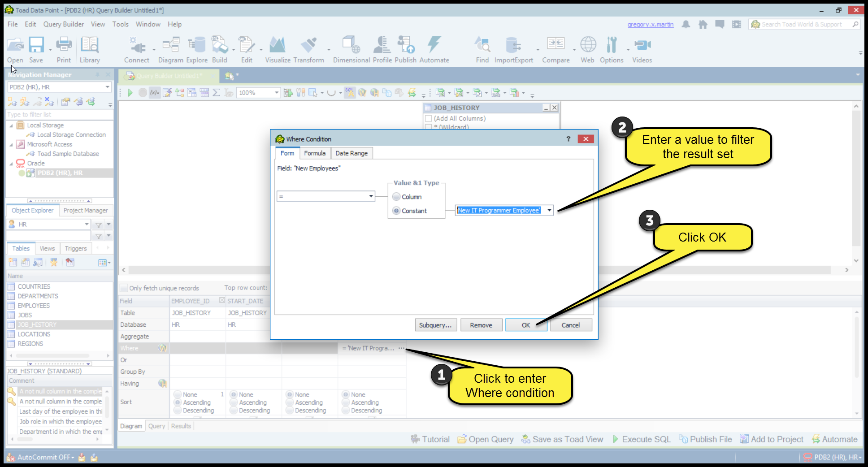
Task: Switch to the Views tab
Action: [47, 248]
